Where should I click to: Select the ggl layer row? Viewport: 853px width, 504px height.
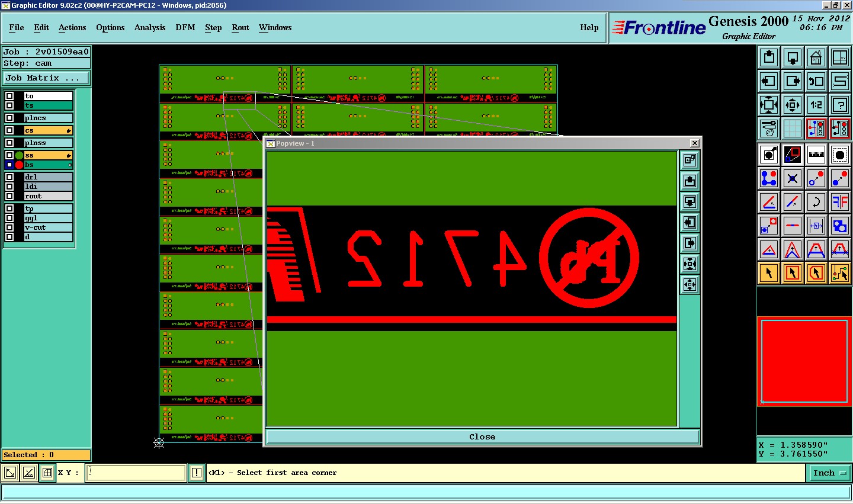click(x=48, y=218)
